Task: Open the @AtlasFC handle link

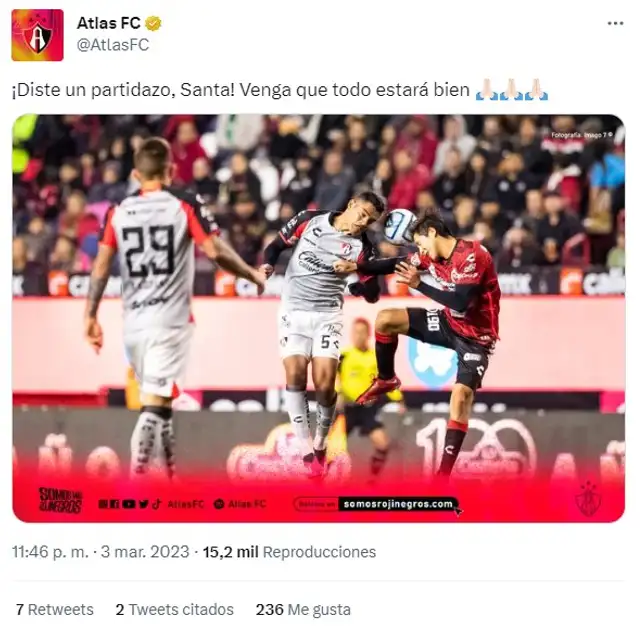Action: (113, 44)
